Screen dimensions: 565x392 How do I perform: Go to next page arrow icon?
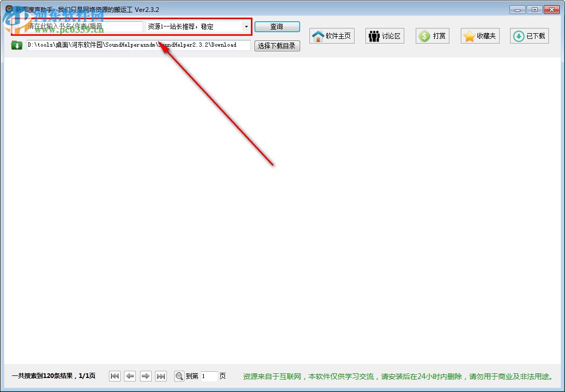point(146,376)
